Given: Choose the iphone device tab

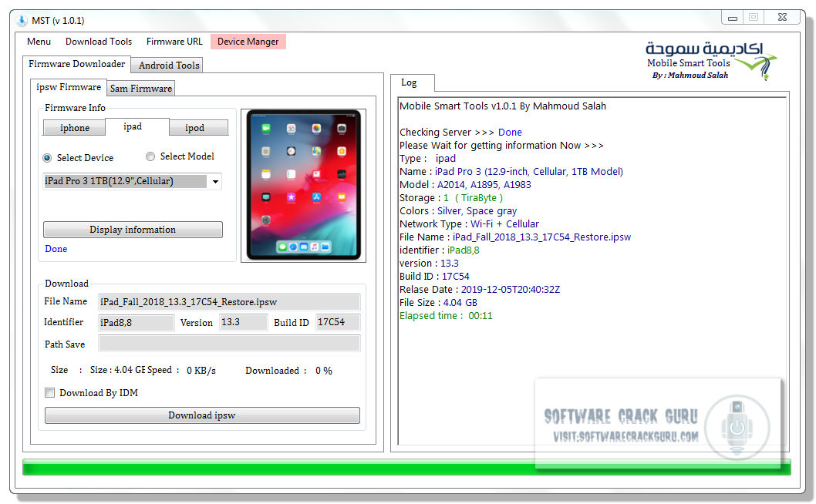Looking at the screenshot, I should 74,128.
